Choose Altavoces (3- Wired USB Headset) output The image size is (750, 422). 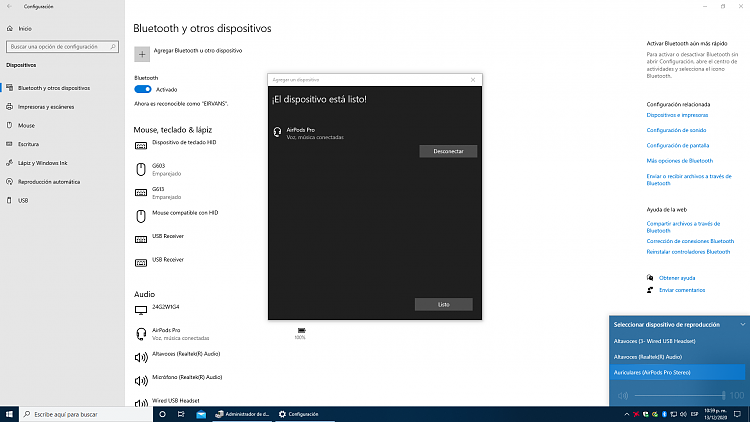coord(677,341)
